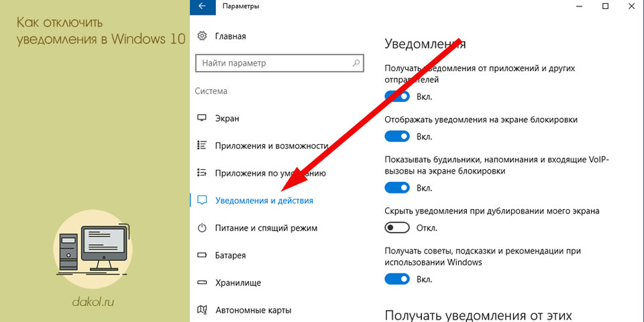Toggle alarms and VoIP calls on lock screen
Screen dimensions: 644x322
click(397, 188)
